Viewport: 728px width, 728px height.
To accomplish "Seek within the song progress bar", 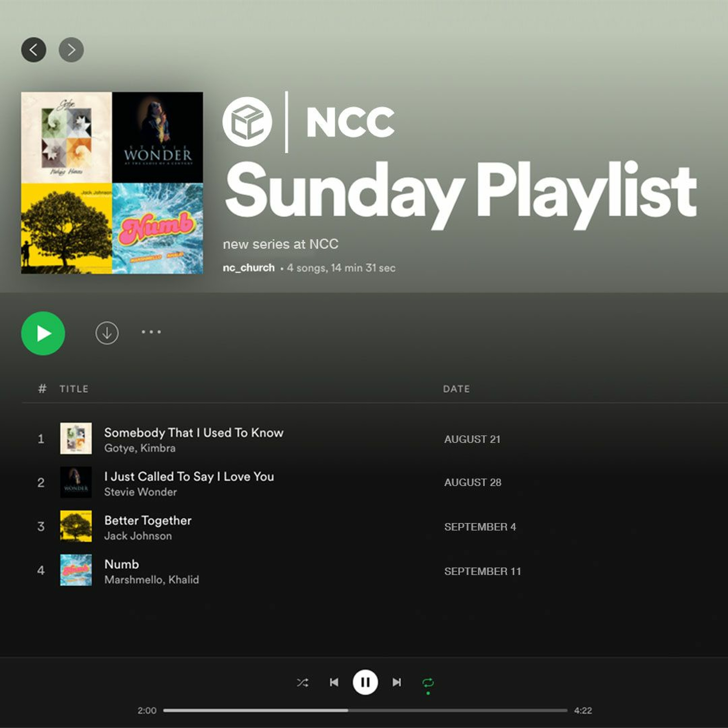I will (365, 710).
